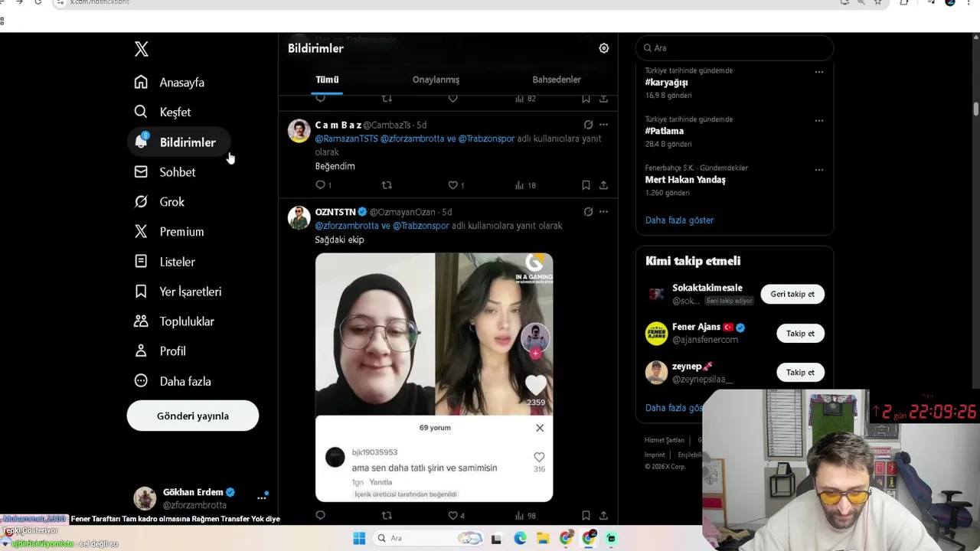Open notification settings gear icon
This screenshot has height=551, width=980.
click(604, 48)
